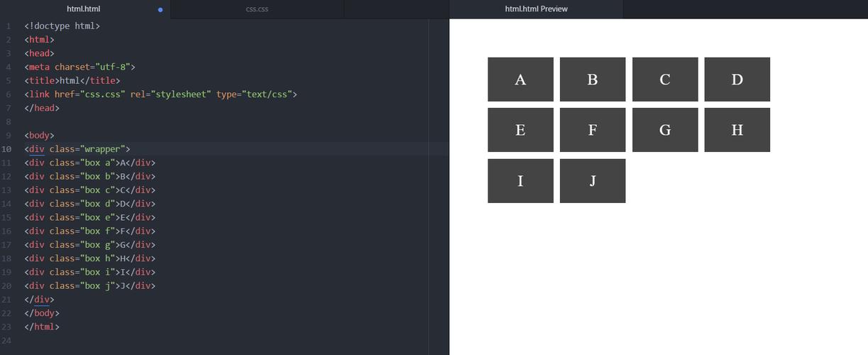Click the meta charset line of code
Screen dimensions: 868x355
[79, 67]
